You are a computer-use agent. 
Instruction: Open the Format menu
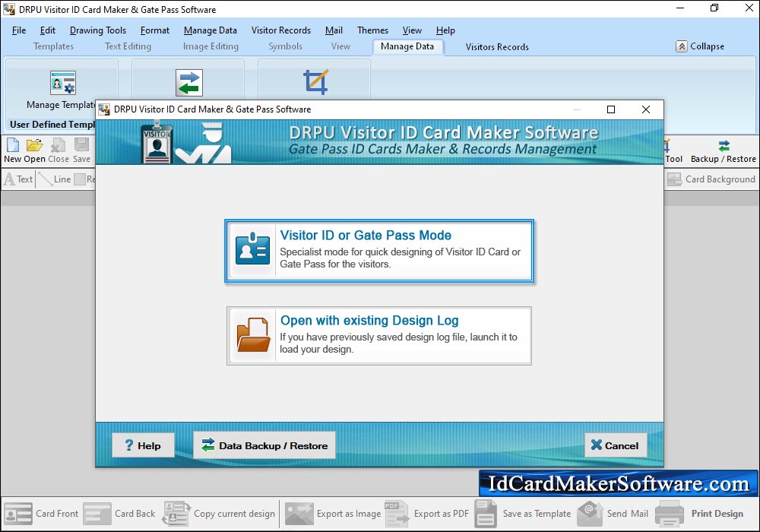tap(155, 30)
